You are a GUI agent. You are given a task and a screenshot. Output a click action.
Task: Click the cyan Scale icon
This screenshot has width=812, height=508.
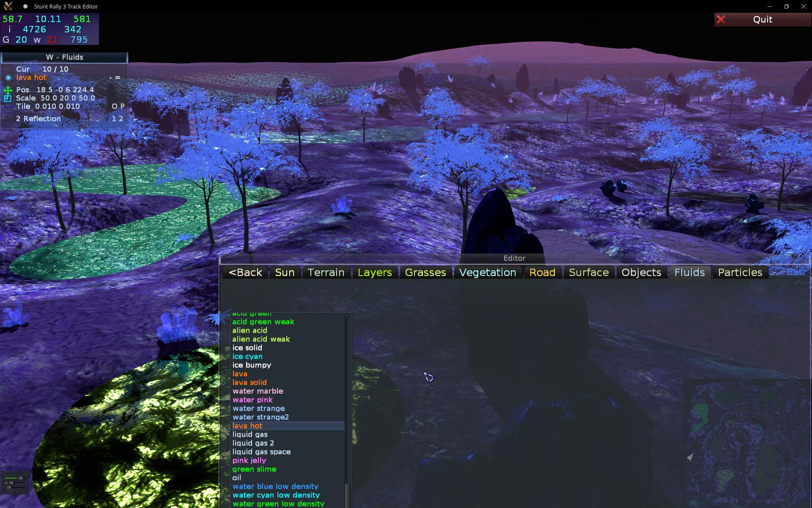coord(8,98)
